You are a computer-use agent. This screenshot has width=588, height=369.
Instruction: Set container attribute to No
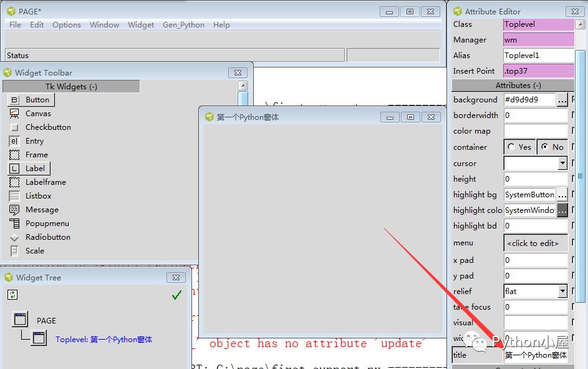coord(546,147)
